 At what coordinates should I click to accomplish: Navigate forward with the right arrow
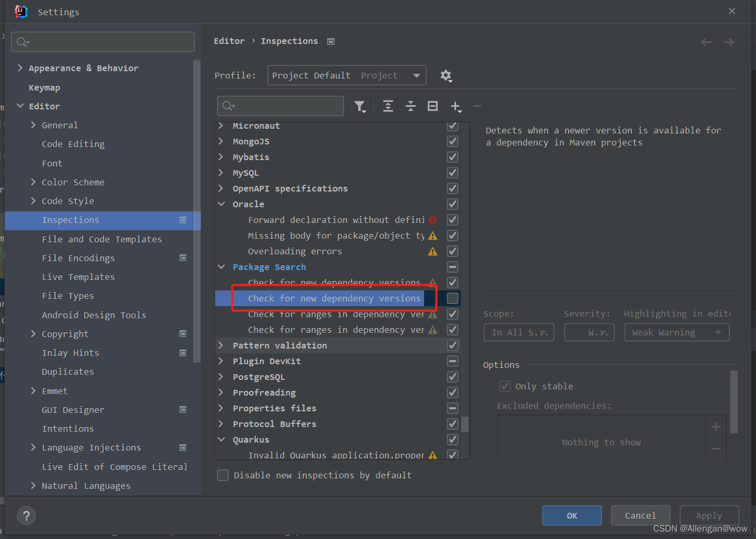[729, 42]
